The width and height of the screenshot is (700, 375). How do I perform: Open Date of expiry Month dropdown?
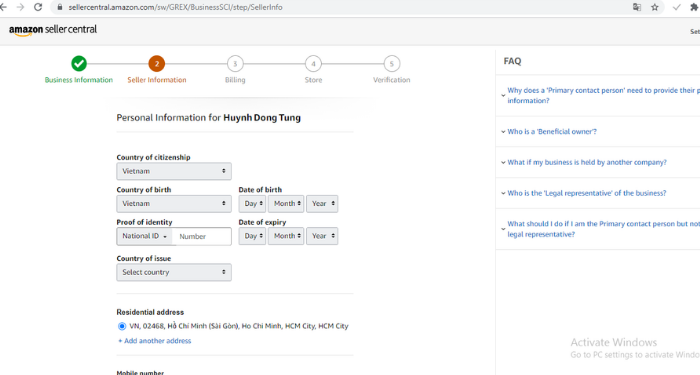(x=286, y=236)
